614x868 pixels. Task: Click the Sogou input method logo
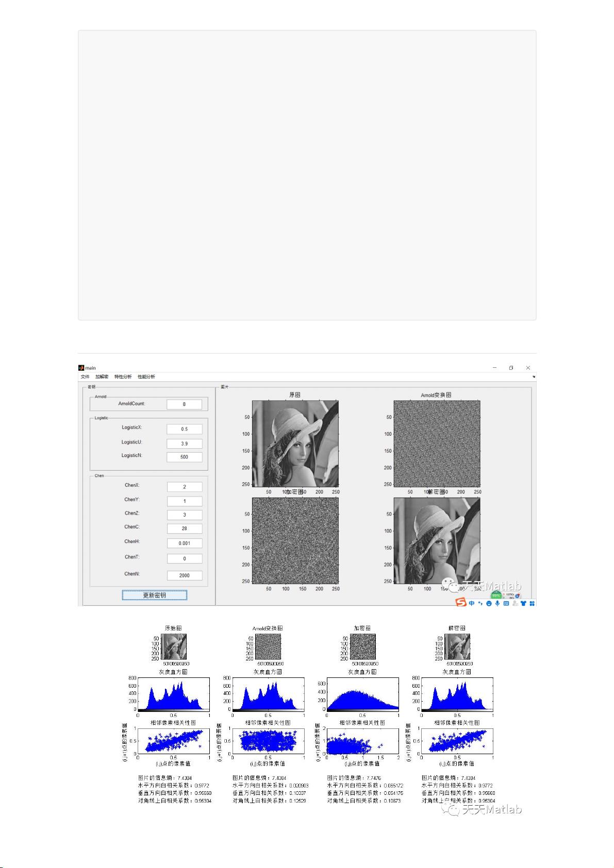point(460,603)
